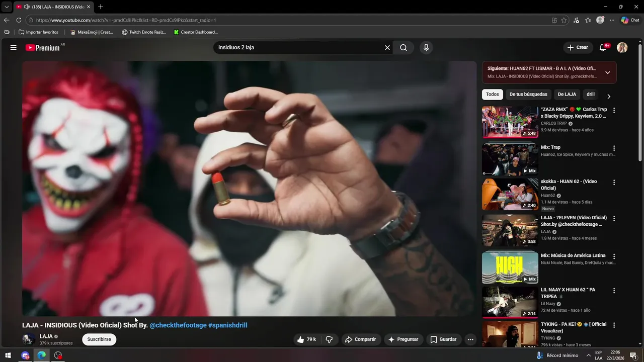Open the account avatar menu
The width and height of the screenshot is (644, 362).
click(x=622, y=47)
